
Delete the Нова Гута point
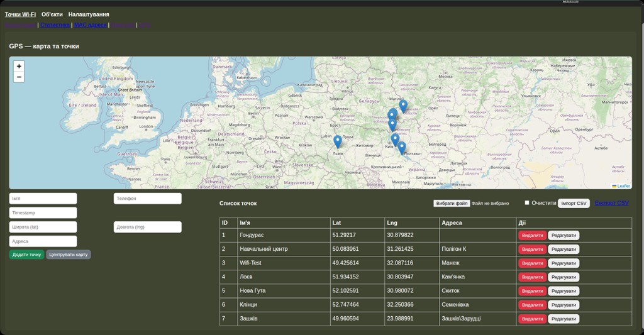[532, 291]
